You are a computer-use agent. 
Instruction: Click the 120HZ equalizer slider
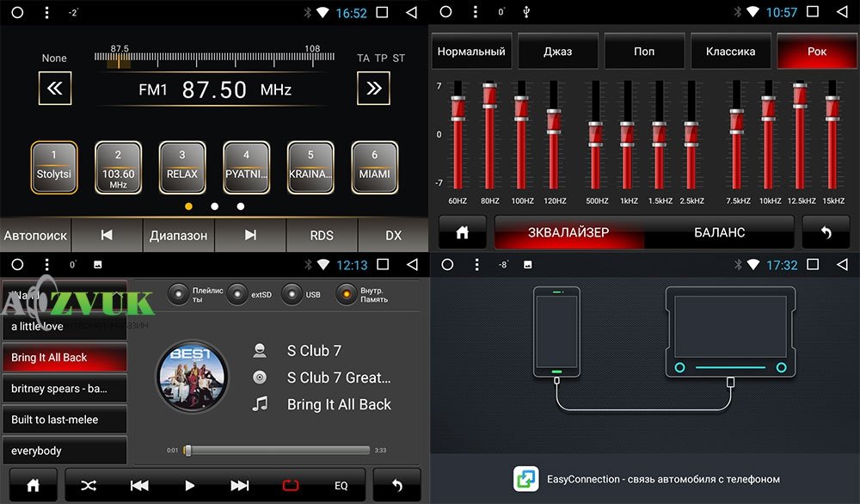554,135
